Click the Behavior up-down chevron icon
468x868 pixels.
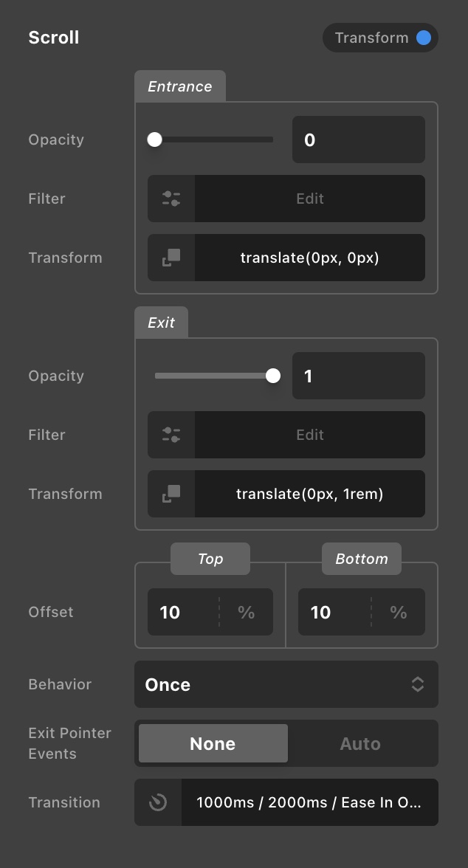coord(418,684)
